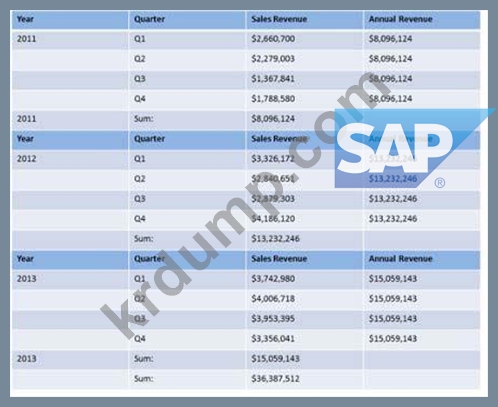Click the 2011 Sum cell $8,096,124
Image resolution: width=498 pixels, height=407 pixels.
(x=273, y=119)
